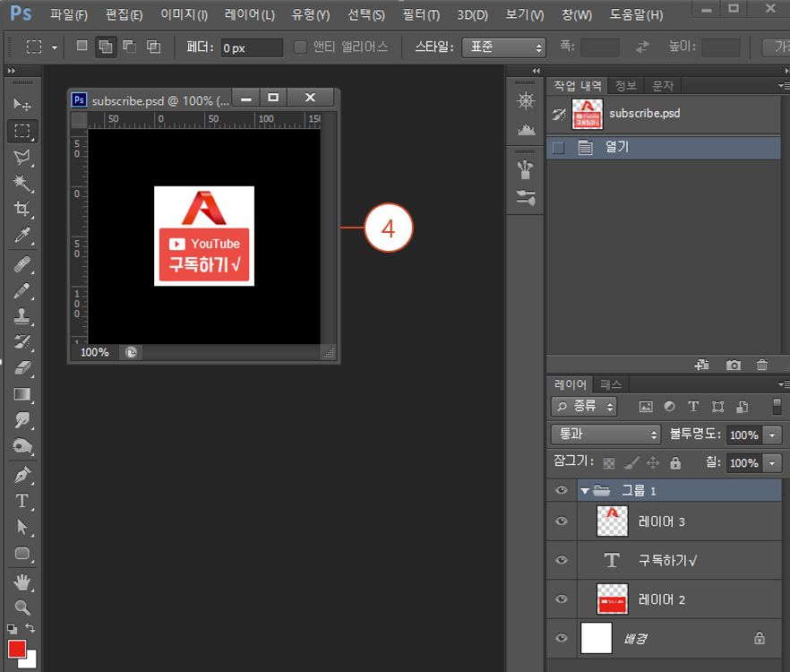
Task: Open layer filter 종류 dropdown
Action: (584, 406)
